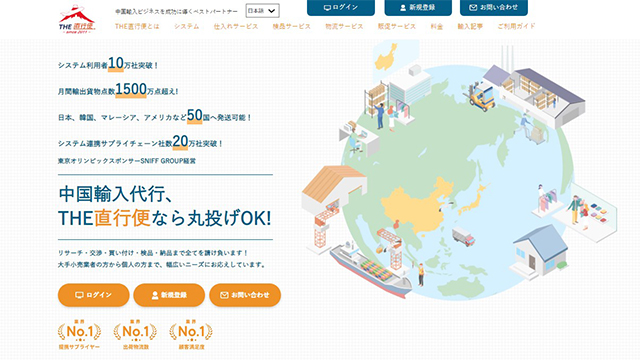Open the 輸入記事 menu item
The height and width of the screenshot is (360, 640).
470,26
